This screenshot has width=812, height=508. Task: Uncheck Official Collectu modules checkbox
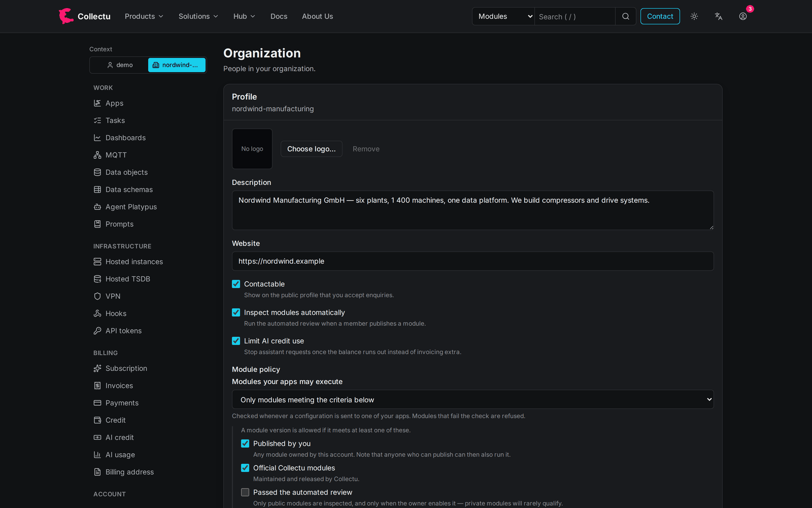point(245,468)
